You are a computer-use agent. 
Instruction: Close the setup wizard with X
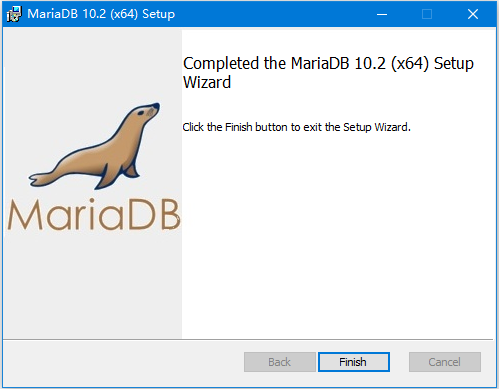click(x=473, y=14)
